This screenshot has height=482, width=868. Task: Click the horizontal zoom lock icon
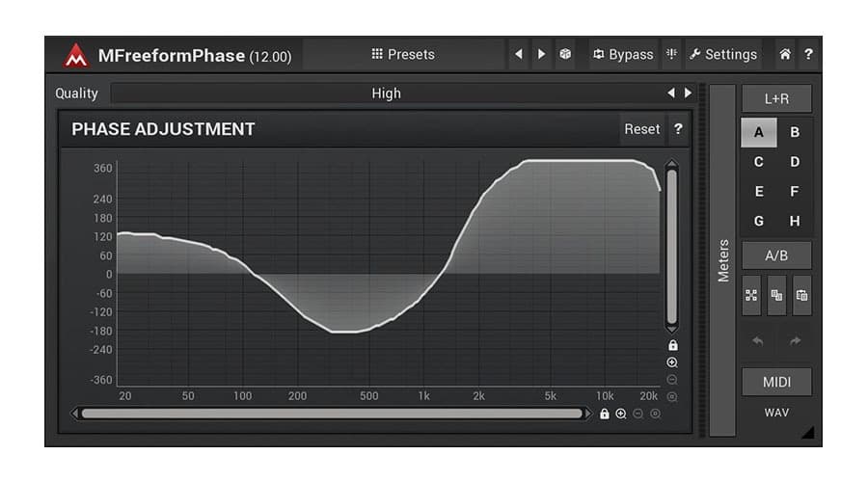click(605, 414)
